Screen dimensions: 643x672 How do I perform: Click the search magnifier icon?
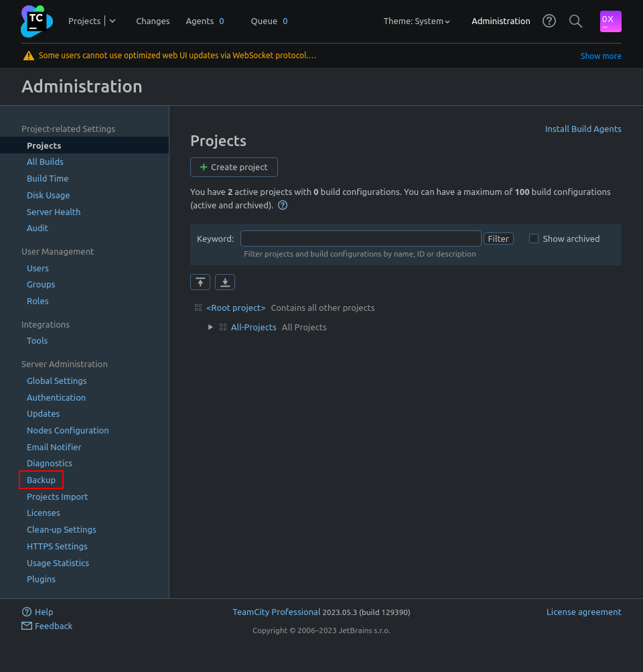click(x=575, y=21)
